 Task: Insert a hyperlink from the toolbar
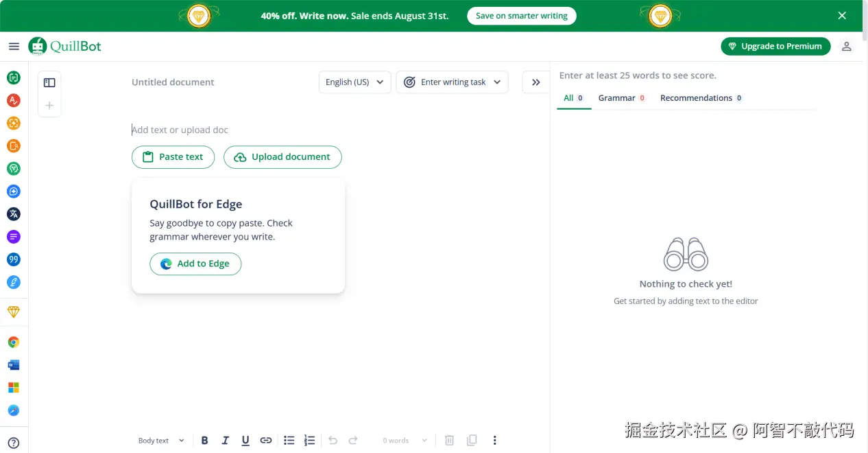(x=266, y=441)
